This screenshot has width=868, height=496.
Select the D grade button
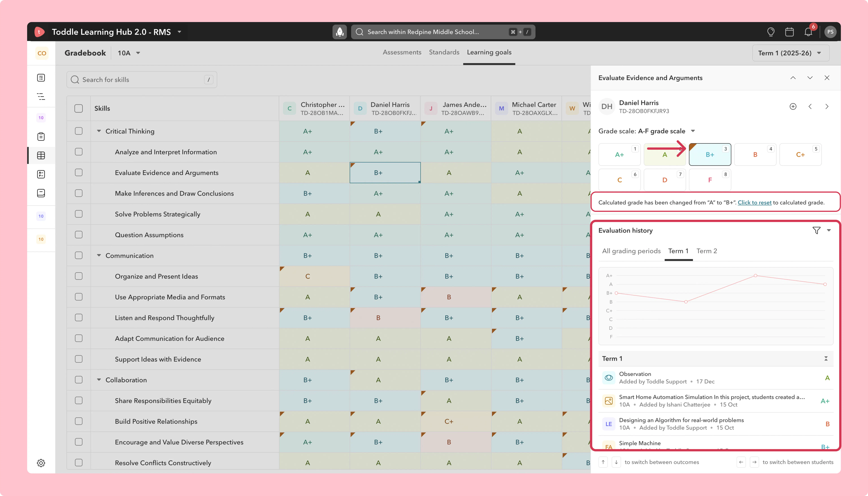665,180
